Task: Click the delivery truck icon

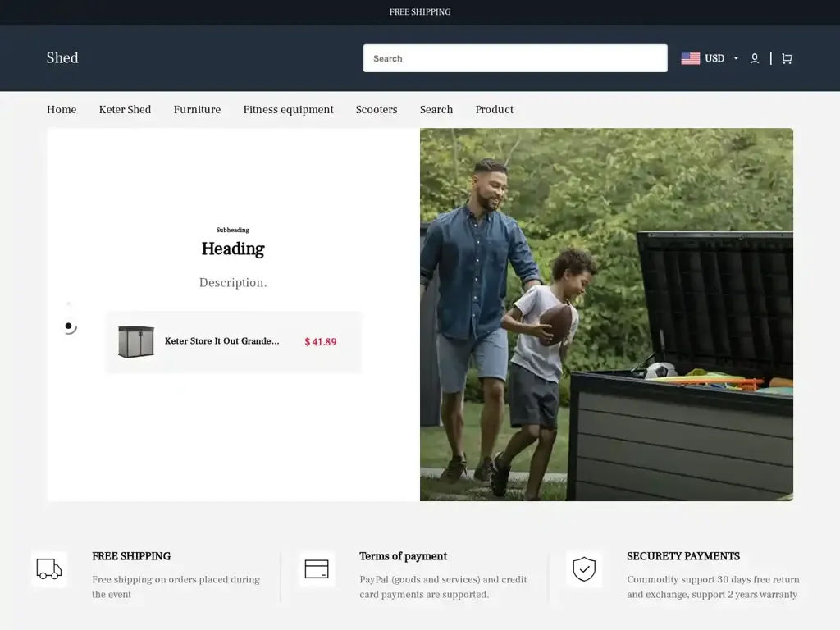Action: [x=49, y=569]
